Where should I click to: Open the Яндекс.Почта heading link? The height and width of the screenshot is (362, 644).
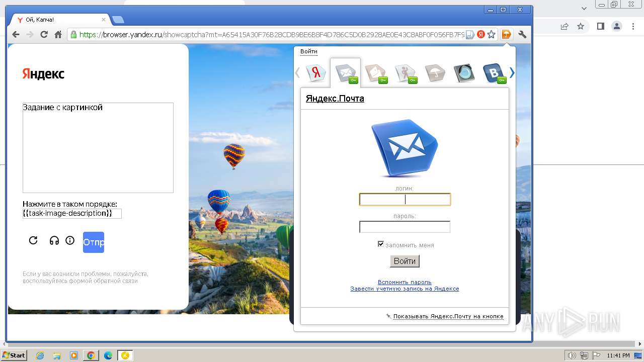(x=335, y=99)
